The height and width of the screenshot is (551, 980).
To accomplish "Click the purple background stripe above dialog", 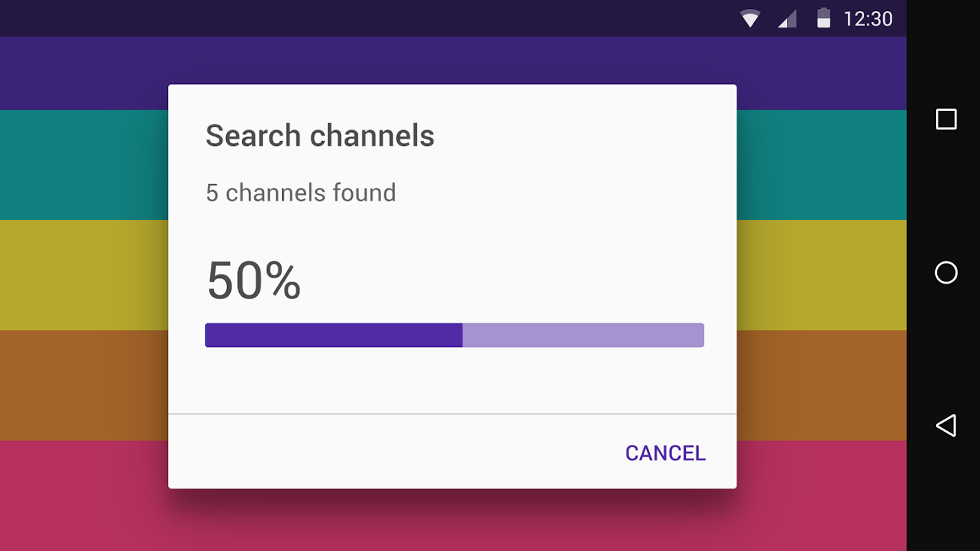I will 453,61.
